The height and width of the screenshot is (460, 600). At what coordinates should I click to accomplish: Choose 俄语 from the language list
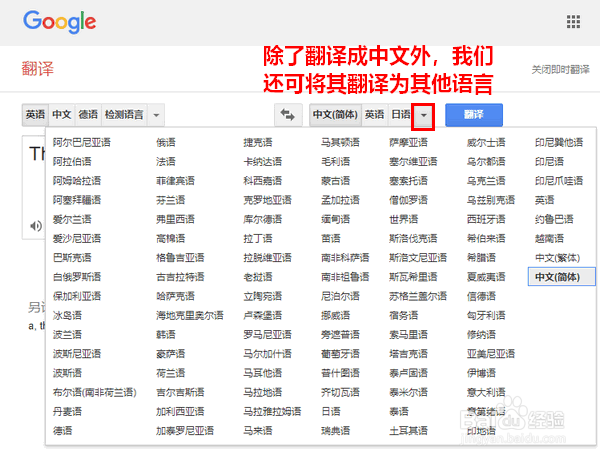[x=166, y=143]
